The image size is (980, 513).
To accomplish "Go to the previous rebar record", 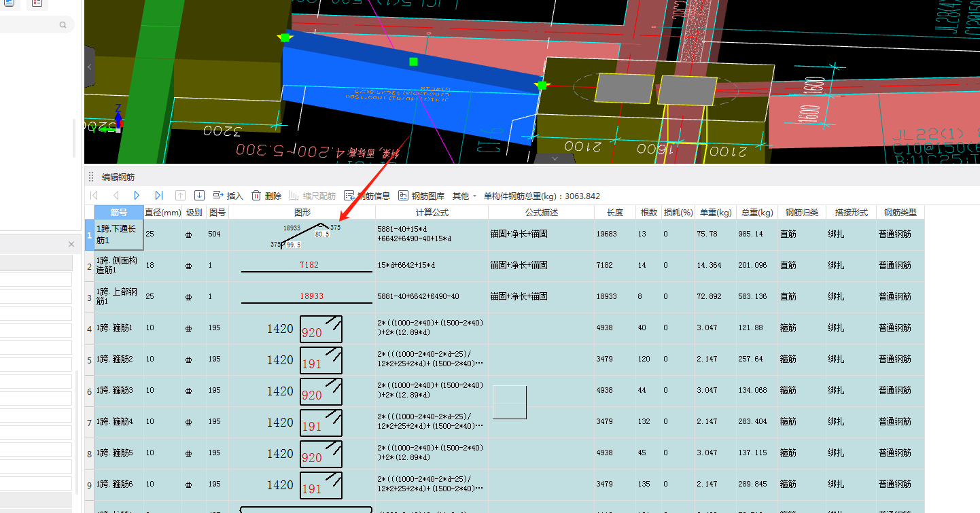I will pos(116,196).
